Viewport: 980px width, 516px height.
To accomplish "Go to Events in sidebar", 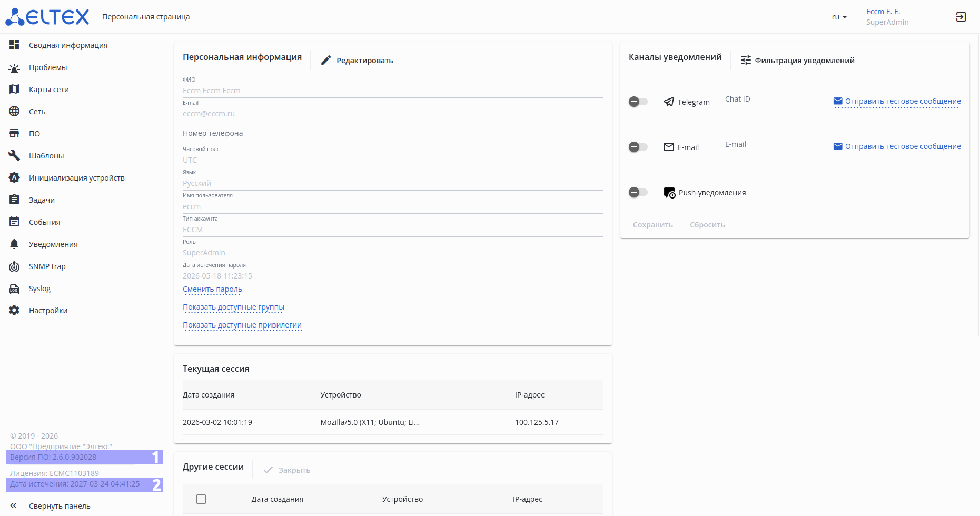I will point(44,222).
